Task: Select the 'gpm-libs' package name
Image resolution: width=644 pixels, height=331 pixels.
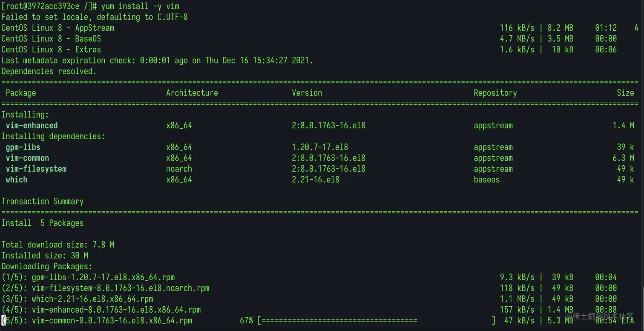Action: click(23, 147)
